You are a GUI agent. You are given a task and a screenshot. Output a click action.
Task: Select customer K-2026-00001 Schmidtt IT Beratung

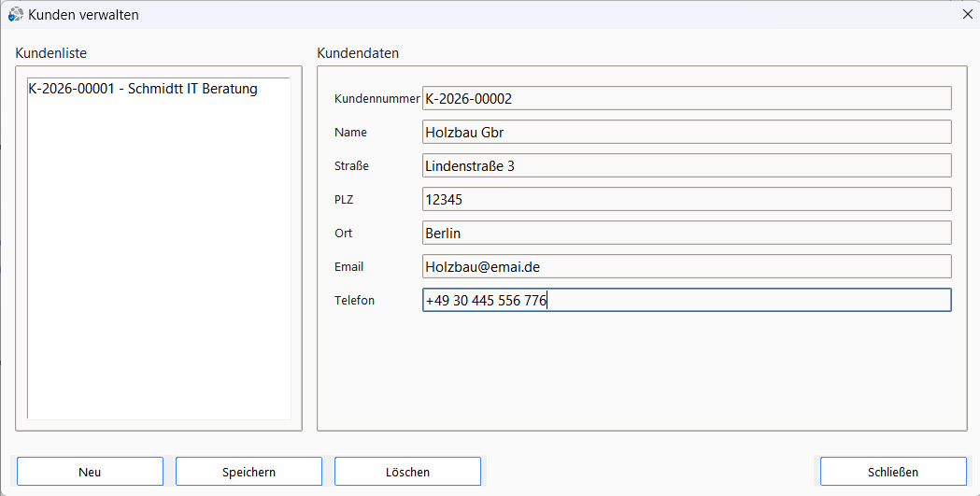coord(143,89)
